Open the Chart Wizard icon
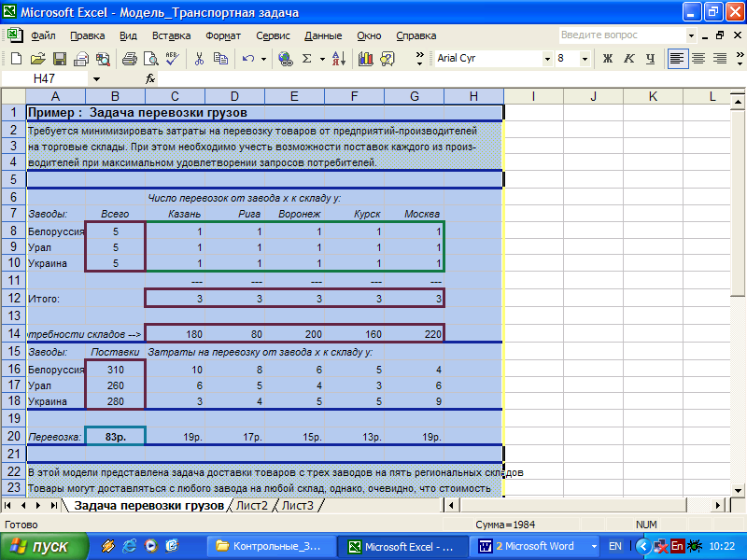The height and width of the screenshot is (560, 747). click(x=366, y=58)
